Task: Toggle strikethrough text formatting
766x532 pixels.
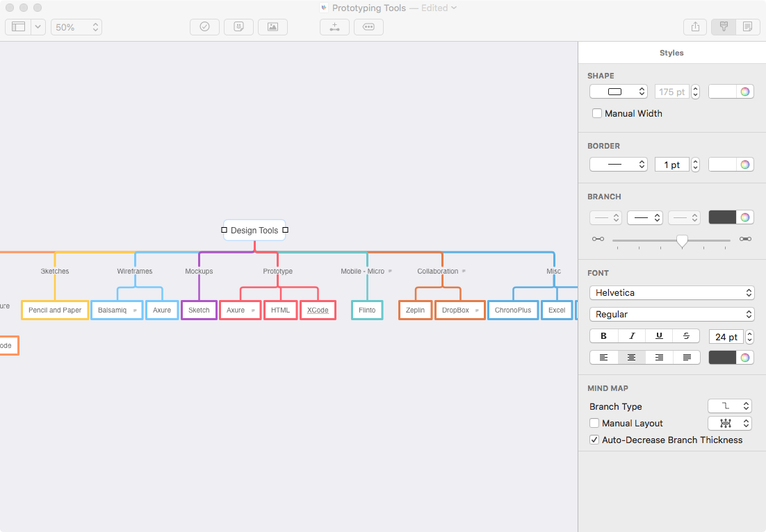Action: pos(686,335)
